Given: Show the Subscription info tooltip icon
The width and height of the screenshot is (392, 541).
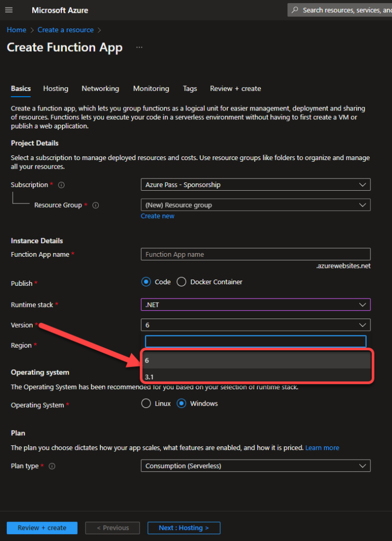Looking at the screenshot, I should (x=61, y=185).
